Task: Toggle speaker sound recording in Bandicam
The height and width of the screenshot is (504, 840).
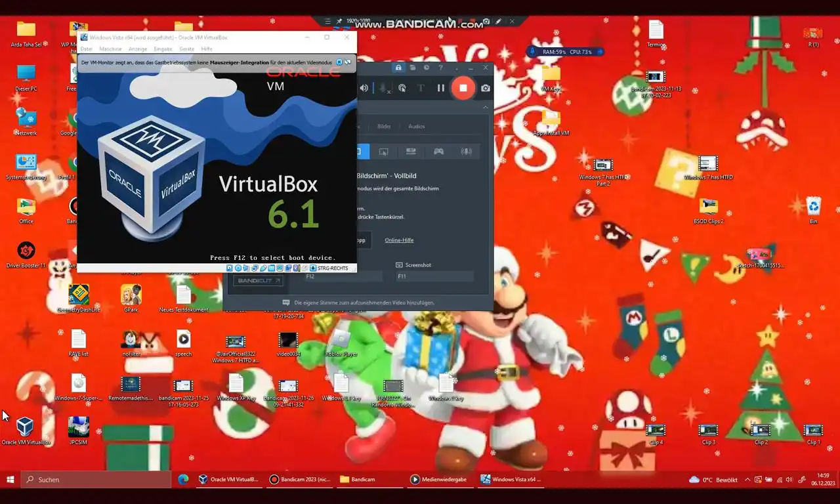Action: coord(364,88)
